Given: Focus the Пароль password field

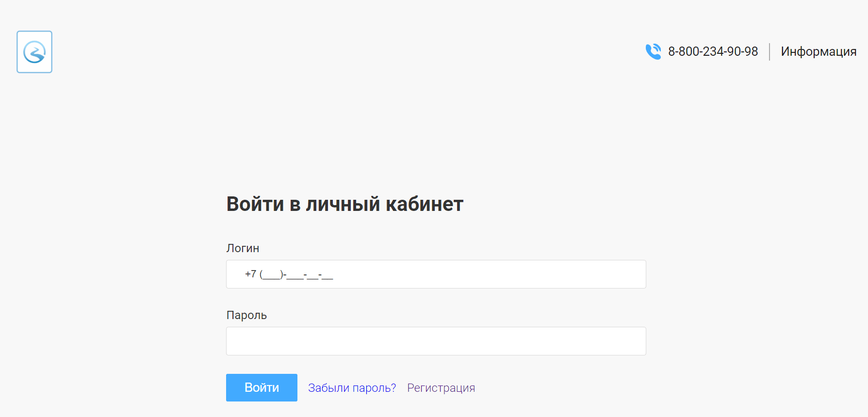Looking at the screenshot, I should (436, 341).
